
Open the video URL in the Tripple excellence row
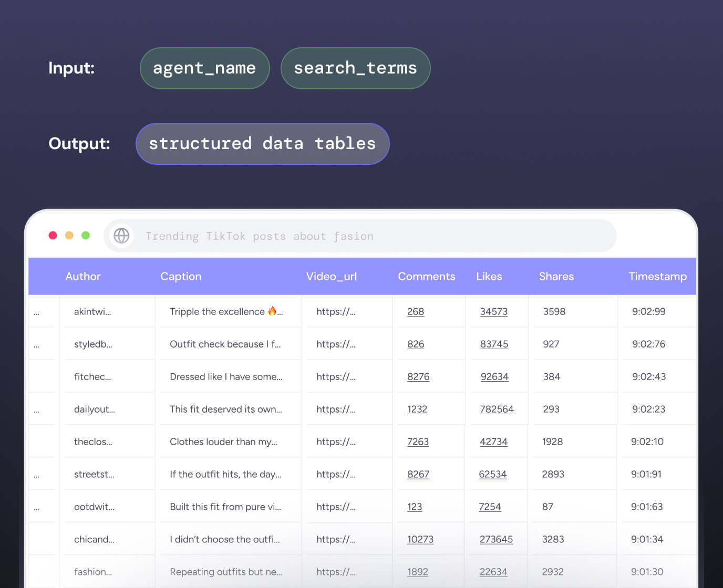(336, 311)
